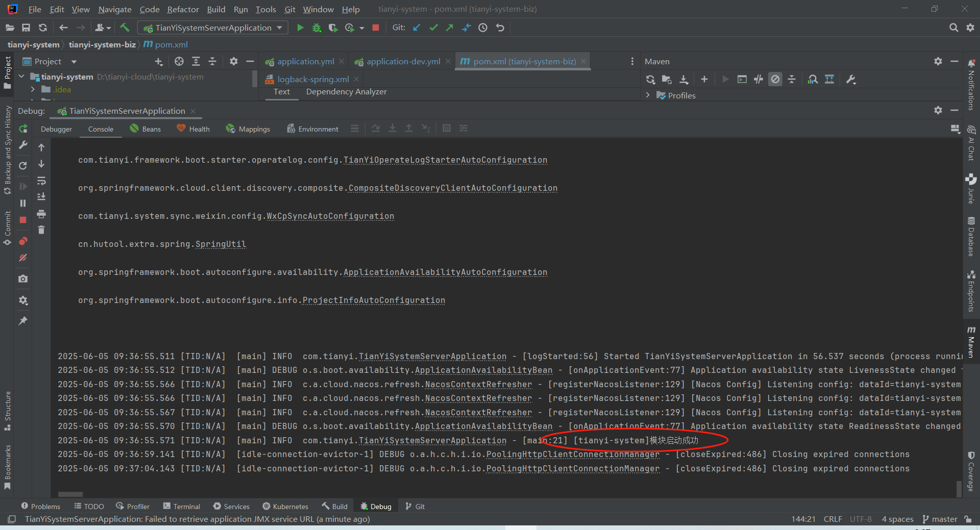Open the Navigate menu
980x530 pixels.
(114, 9)
